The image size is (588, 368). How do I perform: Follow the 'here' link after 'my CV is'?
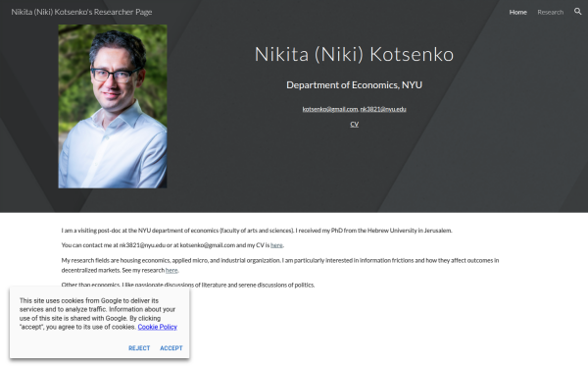point(276,245)
